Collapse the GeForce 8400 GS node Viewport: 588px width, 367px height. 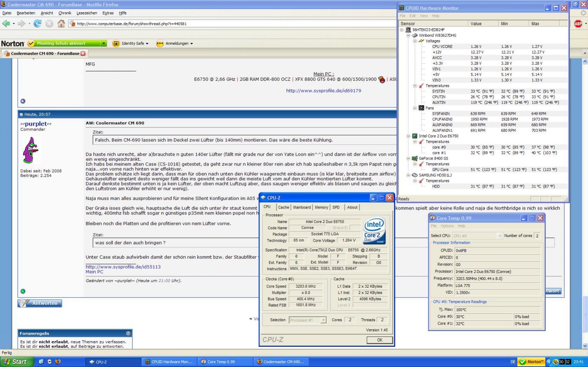(x=408, y=158)
